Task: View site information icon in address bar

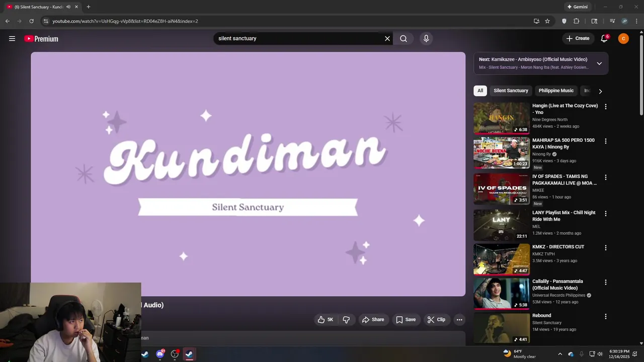Action: point(46,21)
